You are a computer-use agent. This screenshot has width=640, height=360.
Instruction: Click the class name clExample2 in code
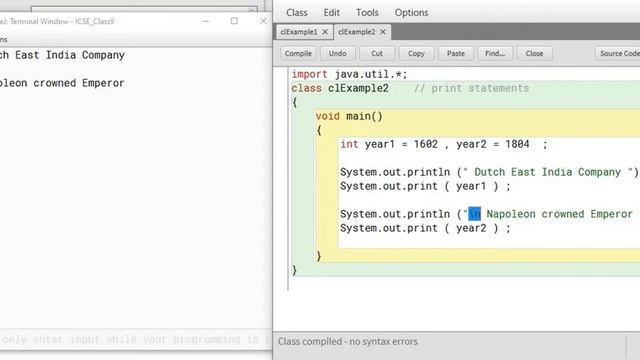pos(358,89)
